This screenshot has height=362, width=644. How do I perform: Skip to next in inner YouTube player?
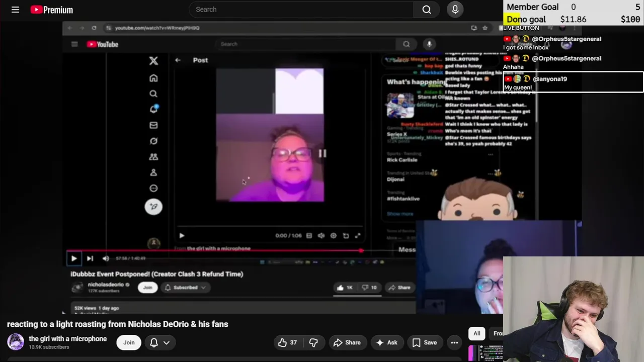[x=90, y=258]
